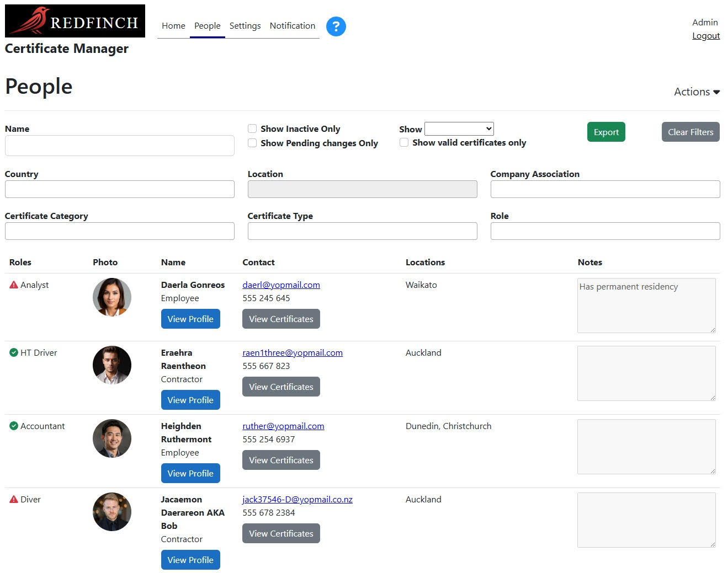Enable Show Pending changes Only
Viewport: 728px width, 573px height.
click(252, 142)
